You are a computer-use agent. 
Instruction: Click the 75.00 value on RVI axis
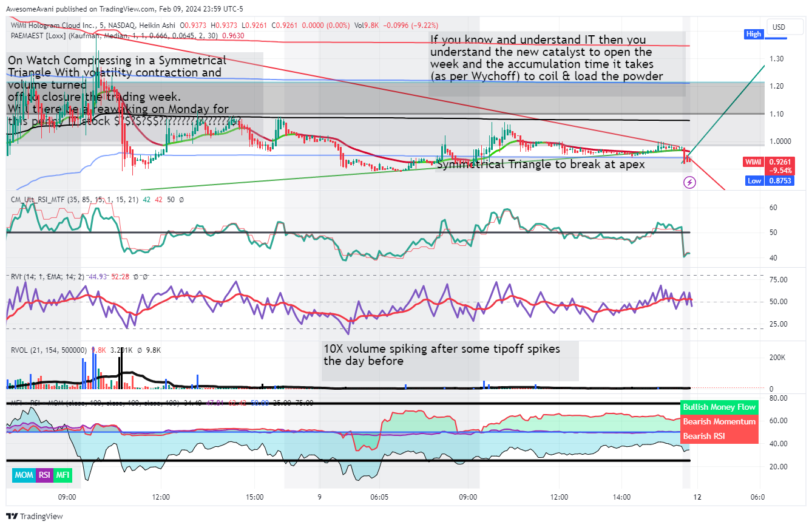(779, 280)
